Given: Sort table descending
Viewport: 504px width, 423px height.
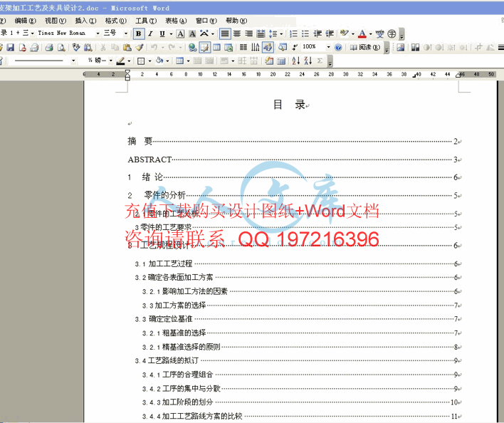Looking at the screenshot, I should point(308,61).
